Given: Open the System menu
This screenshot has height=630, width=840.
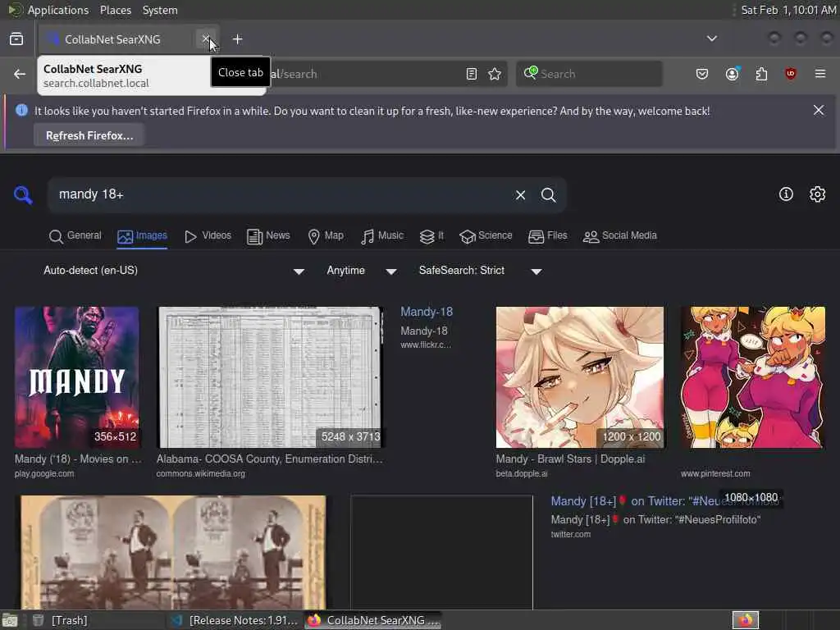Looking at the screenshot, I should point(160,10).
